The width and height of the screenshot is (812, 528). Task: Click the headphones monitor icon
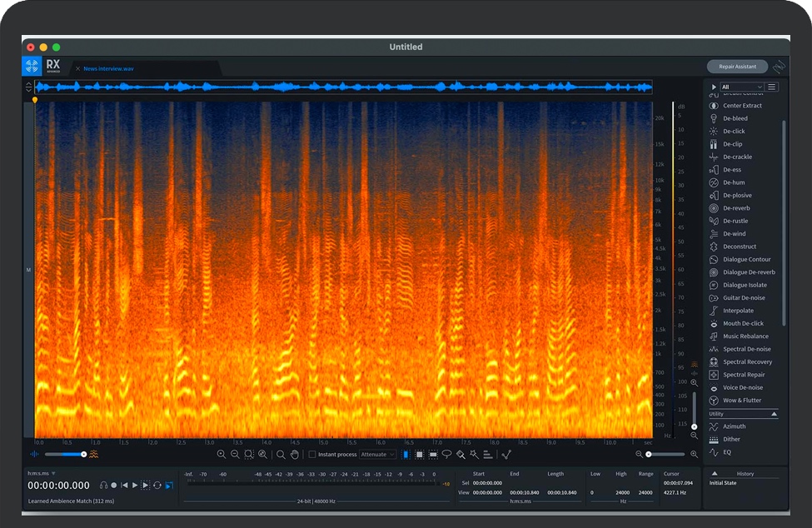[x=103, y=485]
